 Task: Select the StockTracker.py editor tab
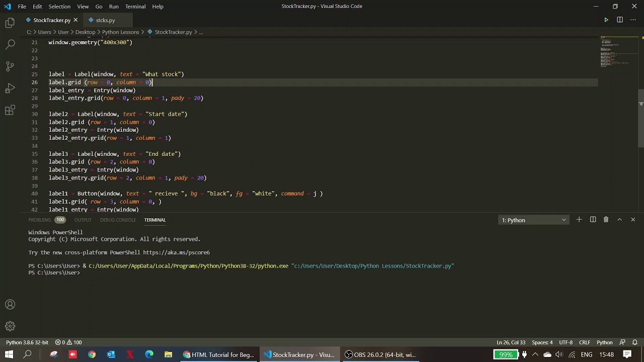pyautogui.click(x=51, y=20)
